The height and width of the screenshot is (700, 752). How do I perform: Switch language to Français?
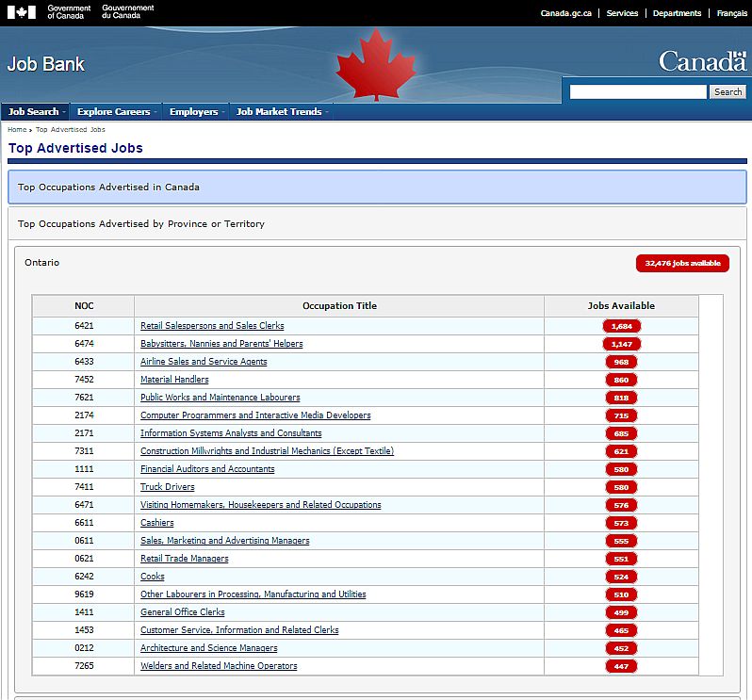pyautogui.click(x=732, y=13)
